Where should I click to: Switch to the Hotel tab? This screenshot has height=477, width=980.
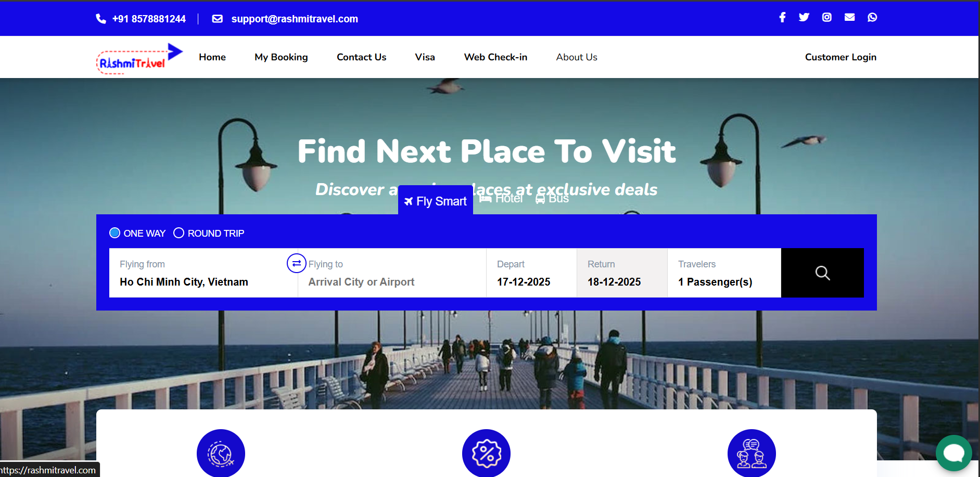click(501, 198)
